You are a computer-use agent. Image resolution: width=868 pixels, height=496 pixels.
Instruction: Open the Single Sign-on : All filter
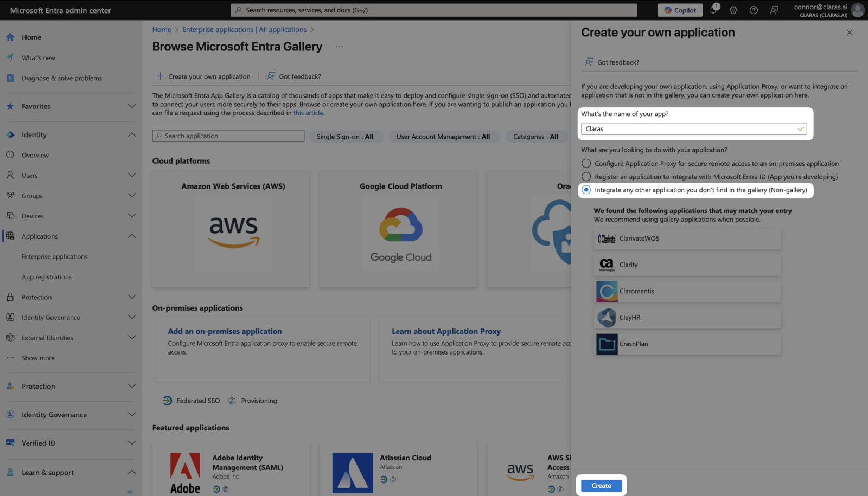point(345,137)
